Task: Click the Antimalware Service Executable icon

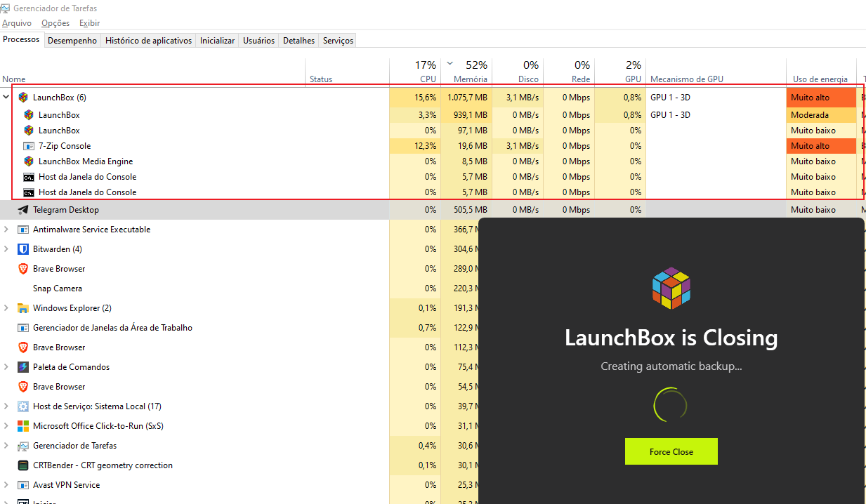Action: pos(23,230)
